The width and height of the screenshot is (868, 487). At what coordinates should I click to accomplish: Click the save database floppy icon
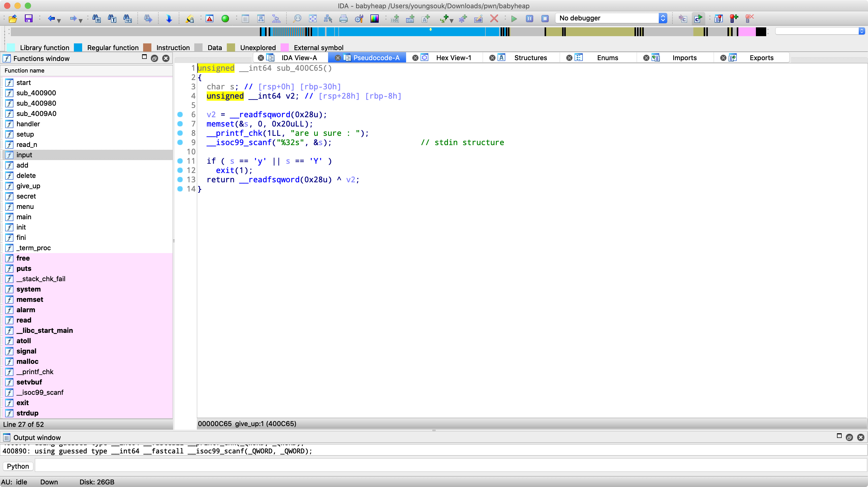click(x=29, y=19)
